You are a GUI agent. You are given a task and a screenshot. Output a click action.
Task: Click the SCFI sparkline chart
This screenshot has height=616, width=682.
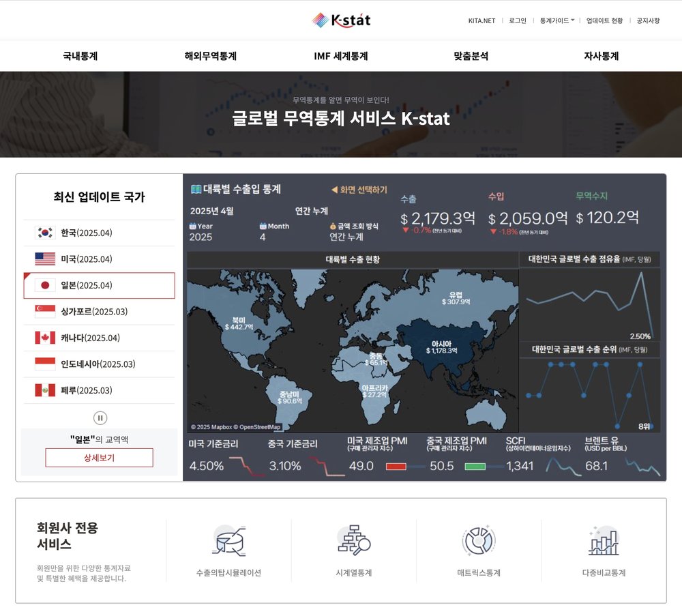[564, 467]
